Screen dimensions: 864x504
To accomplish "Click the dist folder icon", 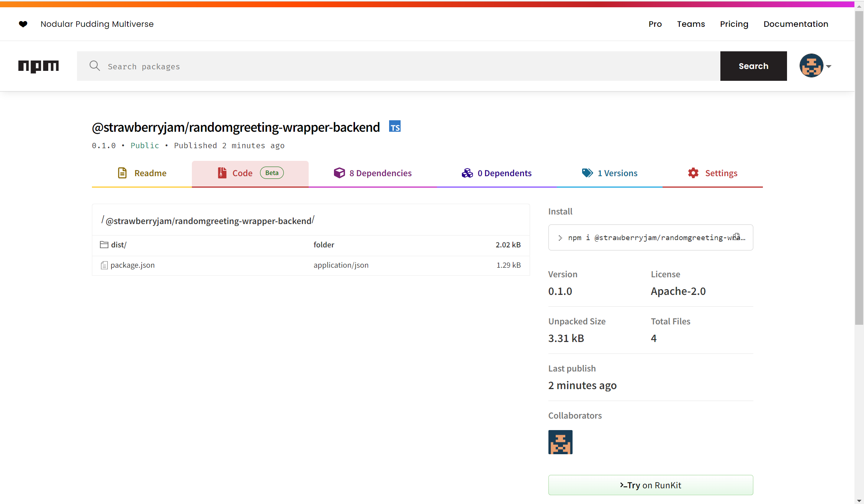I will tap(104, 245).
